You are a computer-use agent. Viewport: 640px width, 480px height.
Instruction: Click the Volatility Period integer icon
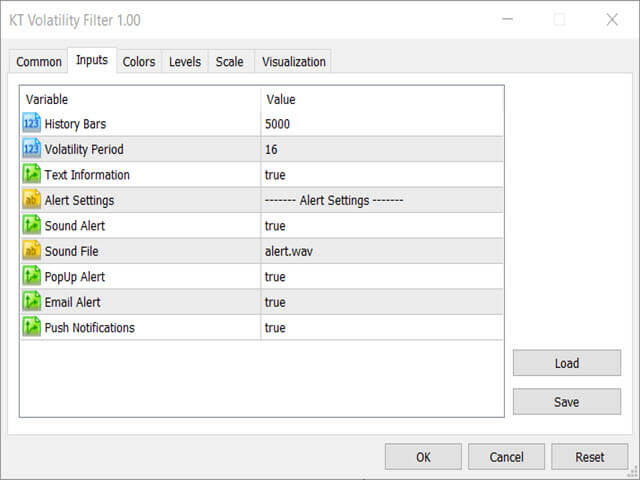(31, 149)
